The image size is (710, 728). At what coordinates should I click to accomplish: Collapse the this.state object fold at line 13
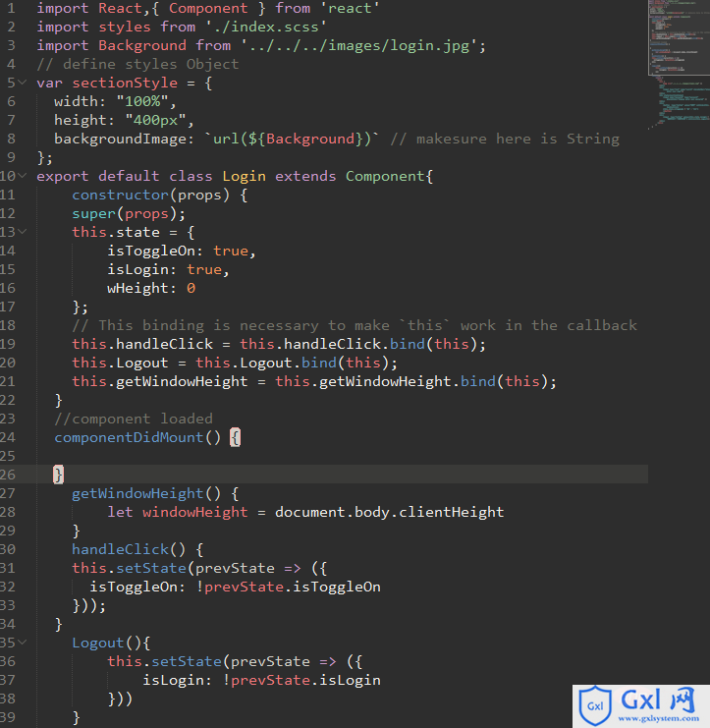(22, 232)
